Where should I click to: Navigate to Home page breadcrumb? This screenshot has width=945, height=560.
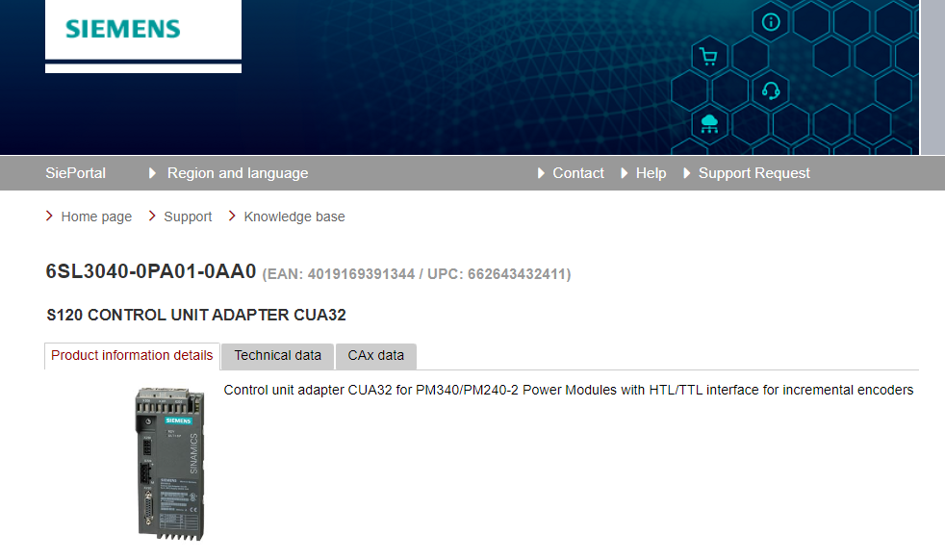pos(96,216)
